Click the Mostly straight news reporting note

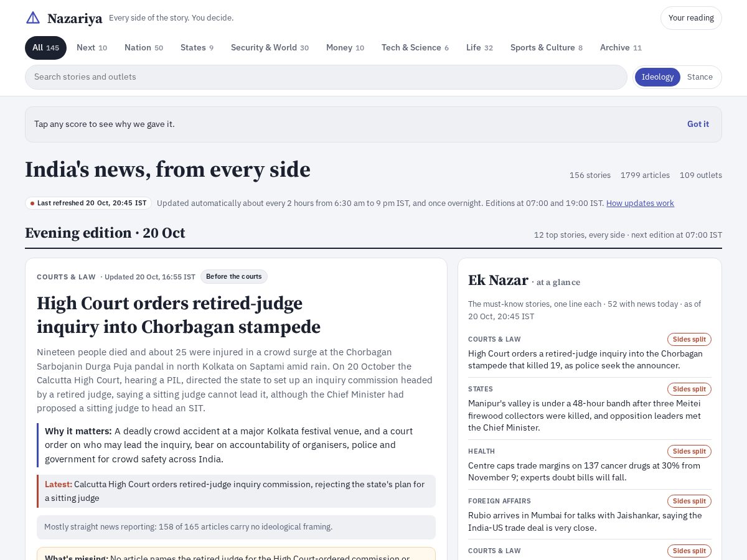236,527
